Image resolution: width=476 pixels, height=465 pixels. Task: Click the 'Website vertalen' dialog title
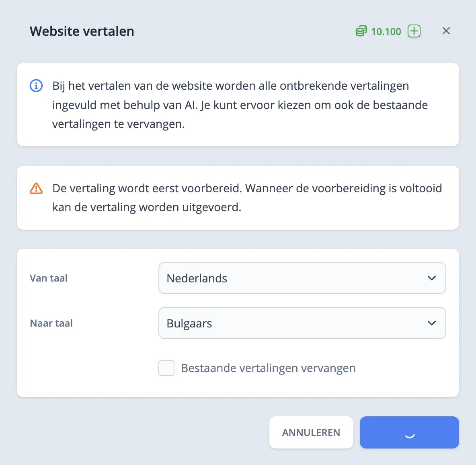coord(82,31)
